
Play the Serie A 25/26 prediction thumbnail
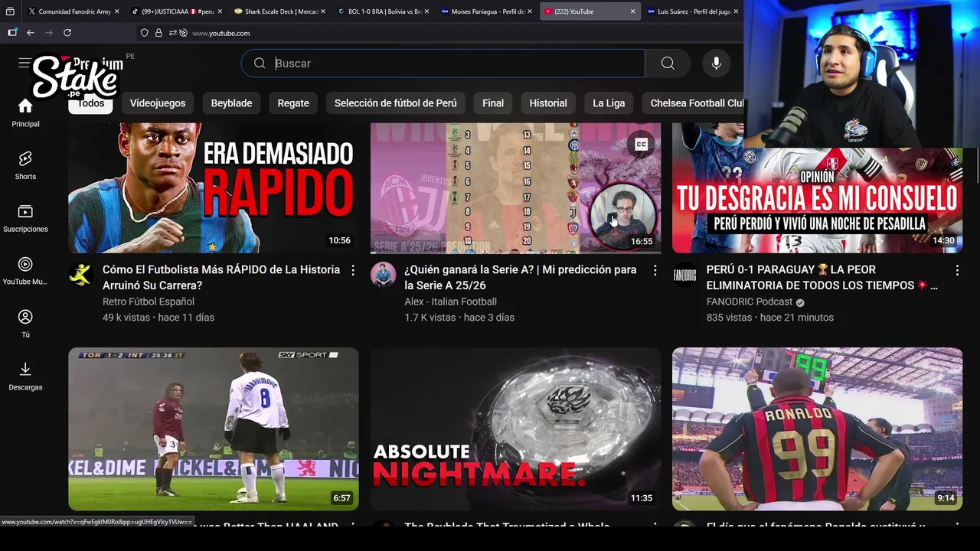pyautogui.click(x=515, y=187)
